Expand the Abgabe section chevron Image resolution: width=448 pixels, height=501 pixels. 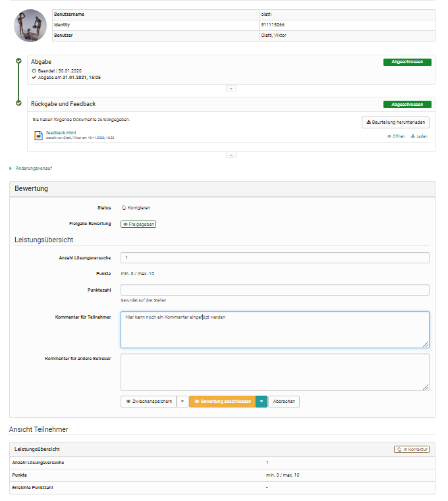231,88
